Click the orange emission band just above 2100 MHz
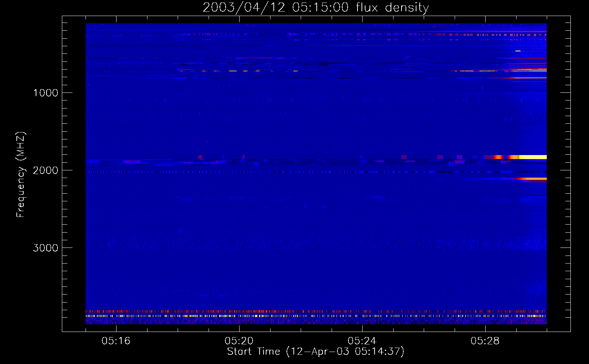This screenshot has width=589, height=364. 532,179
